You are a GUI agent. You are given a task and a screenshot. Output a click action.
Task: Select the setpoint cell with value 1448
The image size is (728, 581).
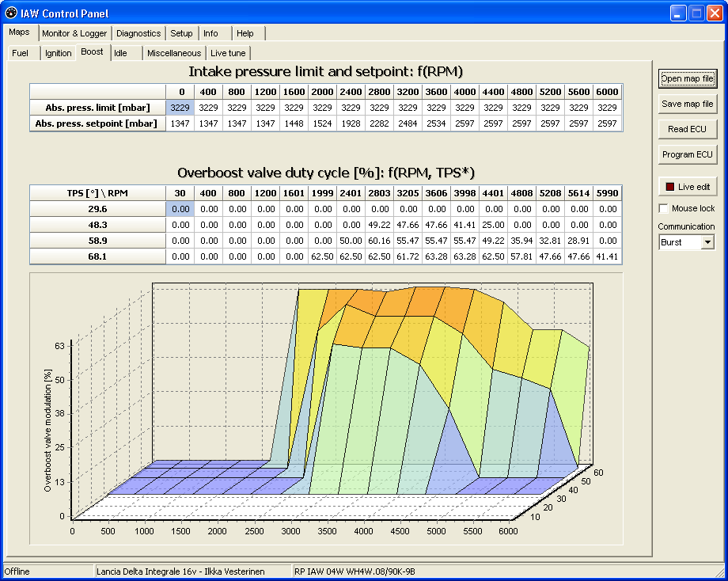(x=294, y=123)
